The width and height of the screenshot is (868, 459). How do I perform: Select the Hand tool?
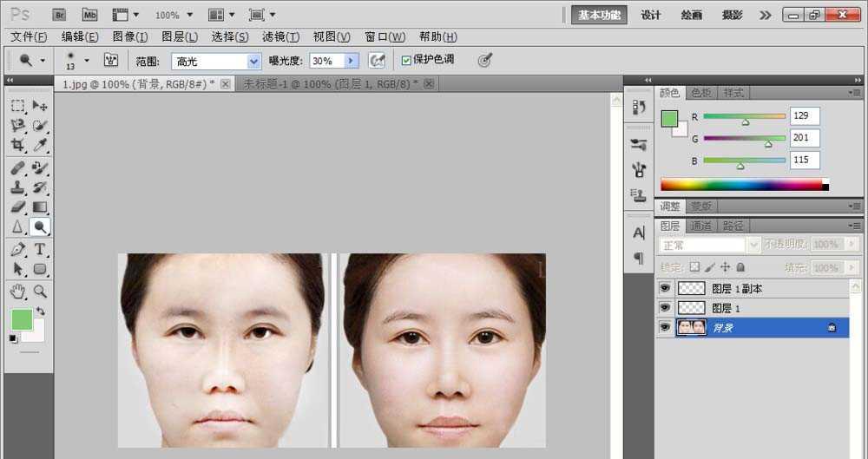(x=17, y=292)
